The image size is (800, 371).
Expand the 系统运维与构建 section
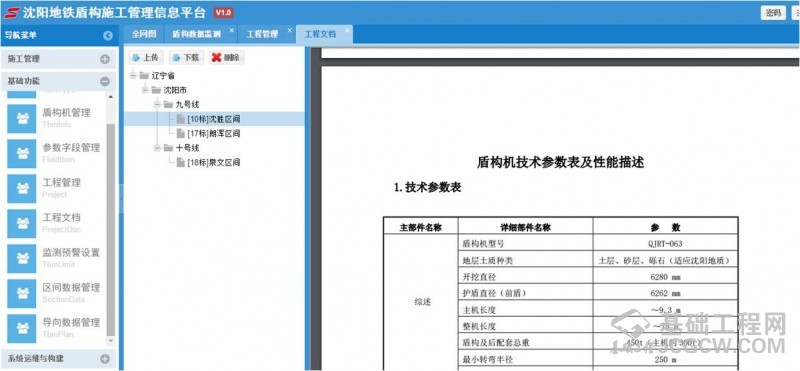click(105, 359)
